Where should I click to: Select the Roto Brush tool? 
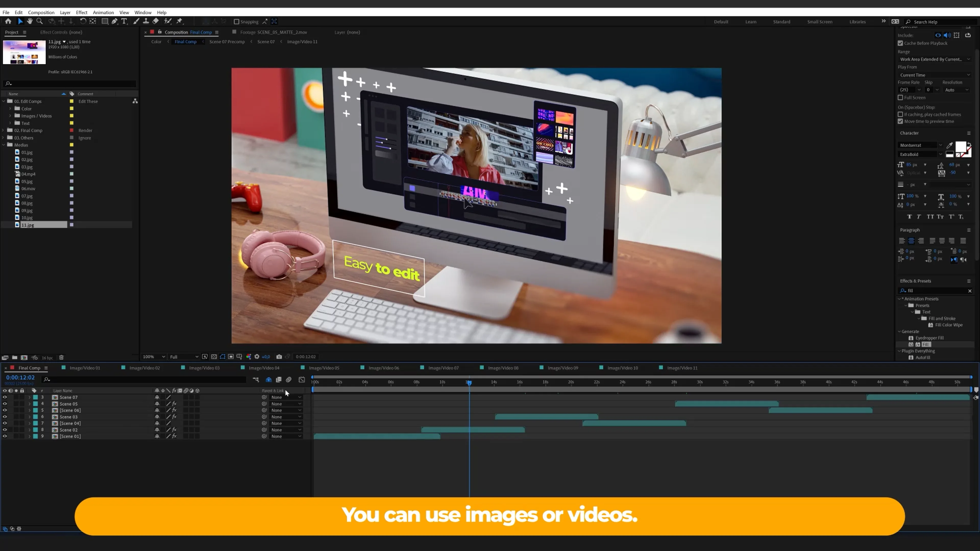(167, 21)
